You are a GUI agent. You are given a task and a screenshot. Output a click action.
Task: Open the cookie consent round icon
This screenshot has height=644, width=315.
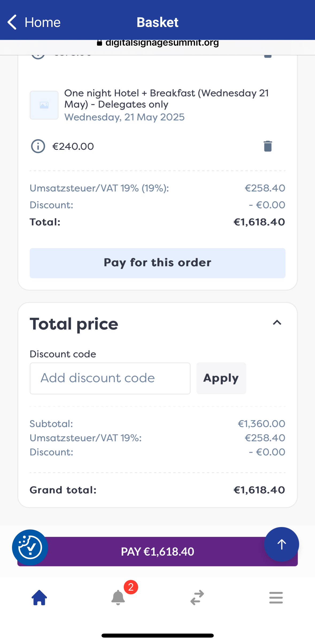click(30, 548)
